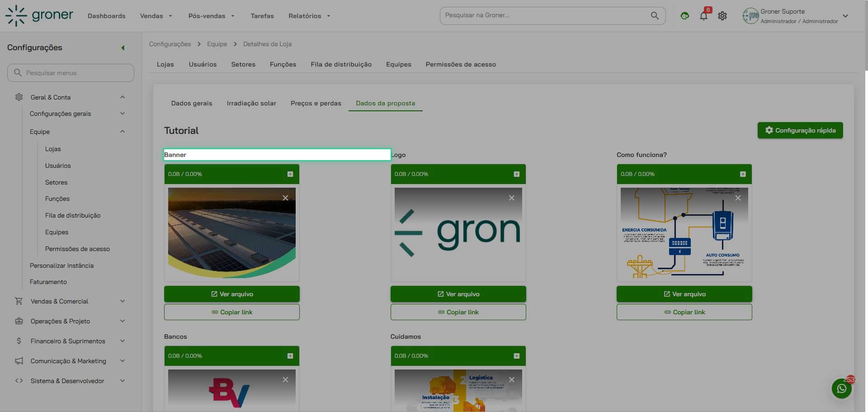Remove the Logo image with X
868x412 pixels.
pyautogui.click(x=512, y=198)
